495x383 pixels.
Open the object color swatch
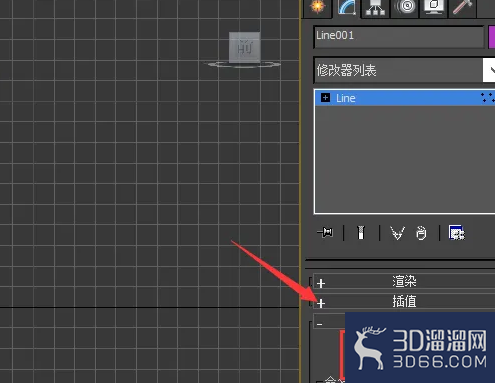[492, 37]
